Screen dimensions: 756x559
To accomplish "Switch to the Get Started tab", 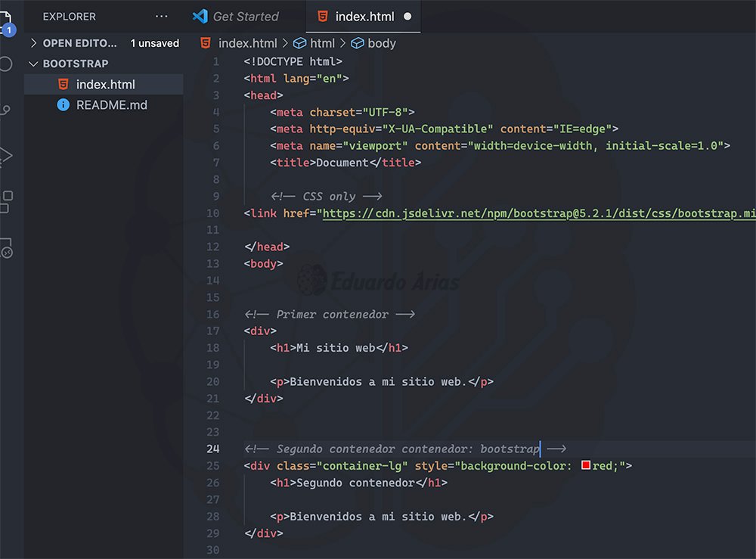I will coord(245,17).
